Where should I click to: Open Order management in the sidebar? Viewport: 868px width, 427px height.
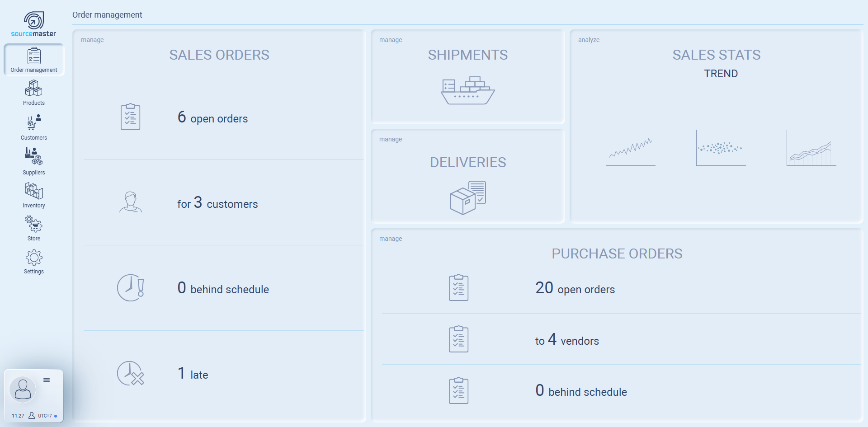[x=34, y=60]
